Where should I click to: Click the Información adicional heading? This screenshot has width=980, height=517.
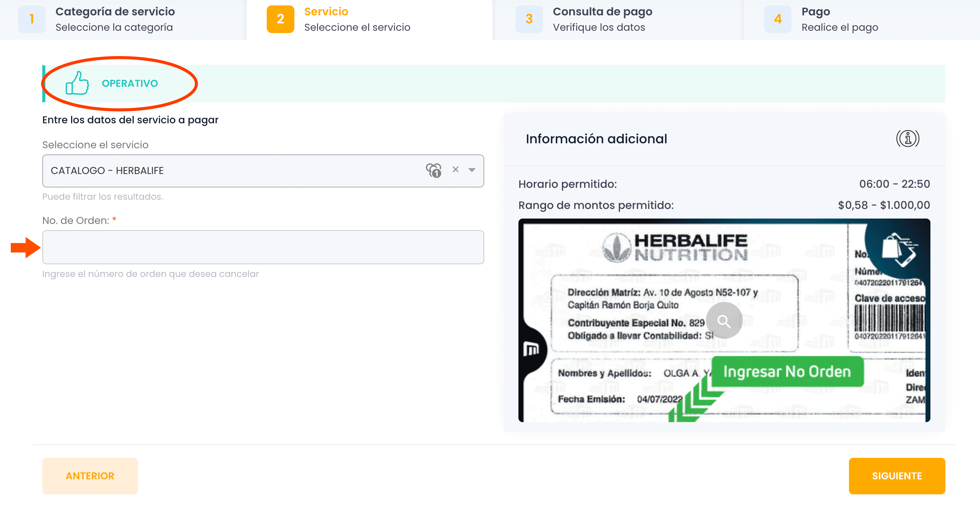coord(596,139)
